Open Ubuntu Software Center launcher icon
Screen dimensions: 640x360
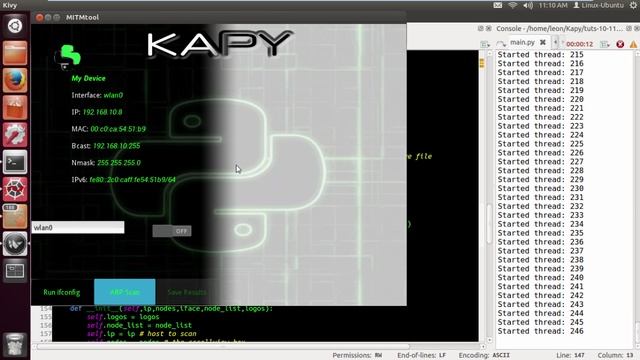pos(15,107)
